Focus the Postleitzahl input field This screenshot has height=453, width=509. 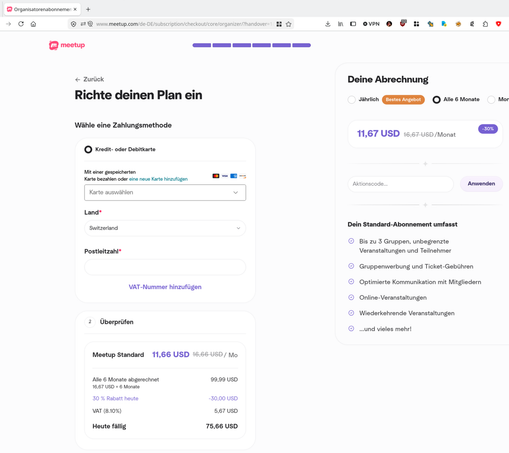coord(165,267)
